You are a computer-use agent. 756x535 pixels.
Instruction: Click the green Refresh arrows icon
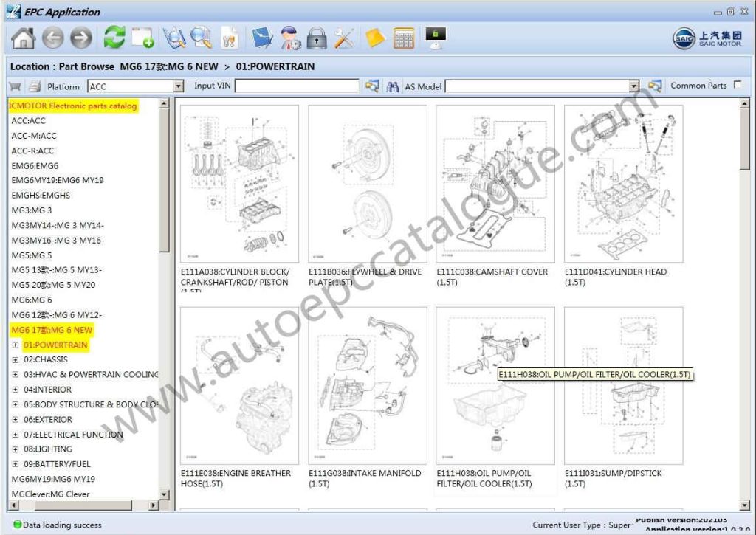point(114,38)
